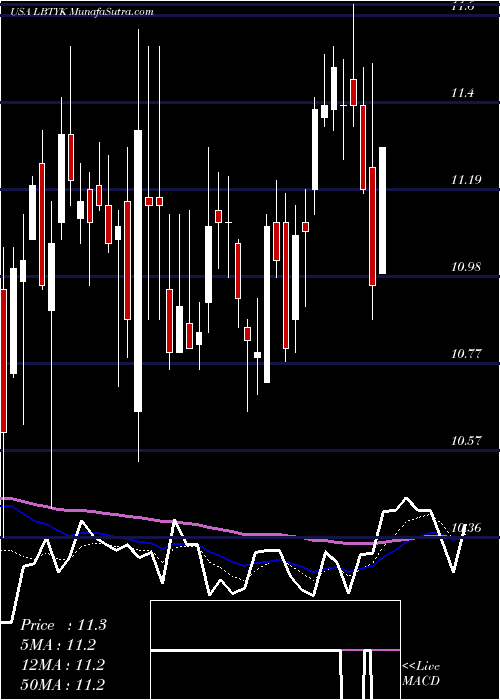Click the '12MA : 11.2' readout
This screenshot has height=700, width=500.
click(x=62, y=665)
